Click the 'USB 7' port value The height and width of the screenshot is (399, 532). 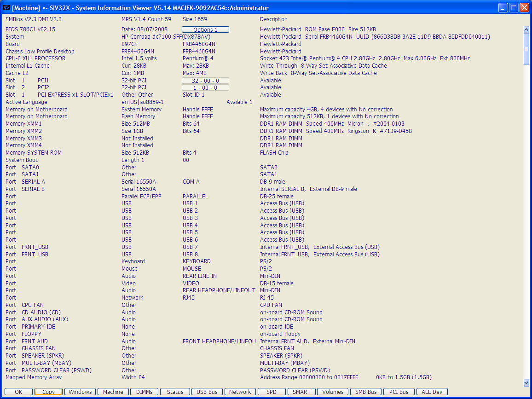click(190, 247)
